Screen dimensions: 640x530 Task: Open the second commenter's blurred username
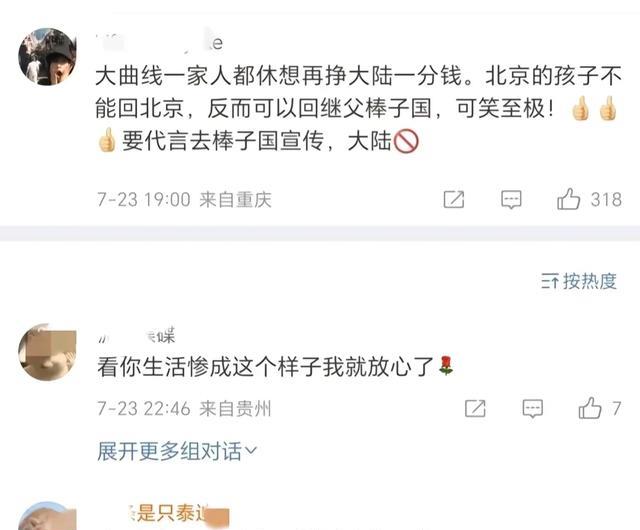136,336
